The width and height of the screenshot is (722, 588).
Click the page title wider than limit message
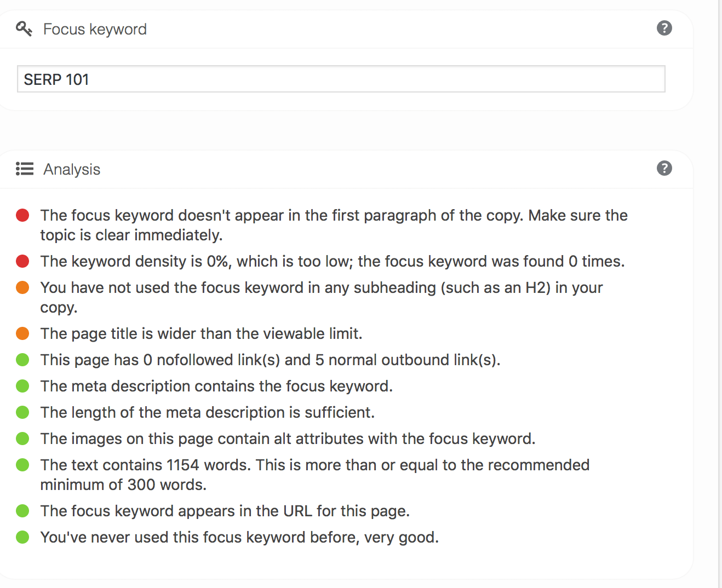click(201, 333)
